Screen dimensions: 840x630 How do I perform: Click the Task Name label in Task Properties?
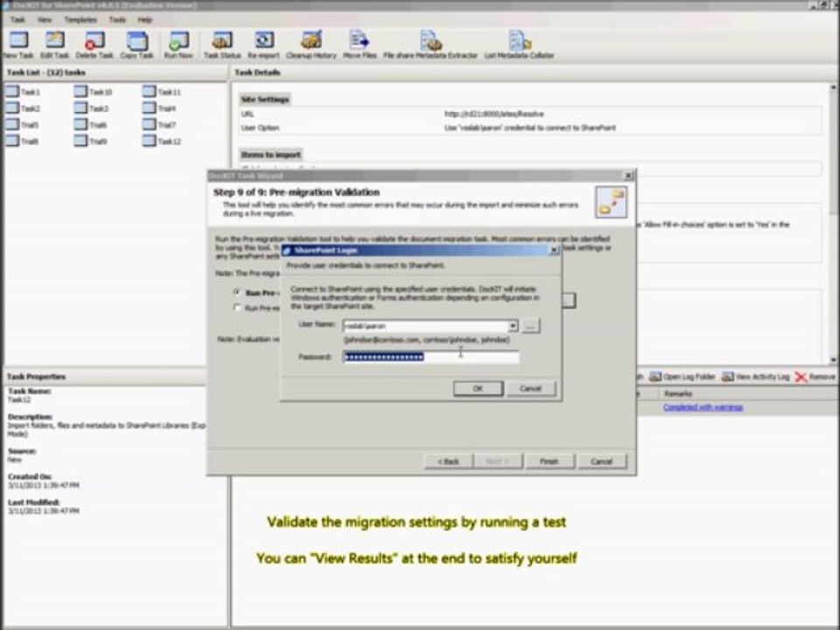[30, 391]
